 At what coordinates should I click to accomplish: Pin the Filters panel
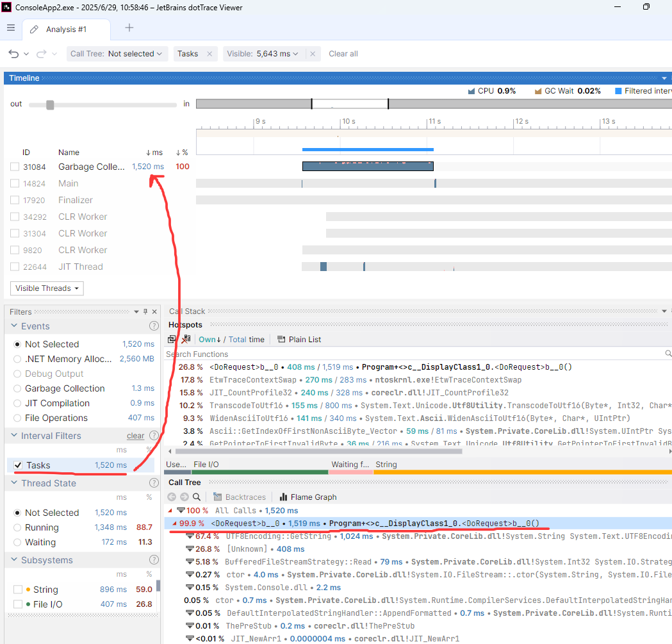(145, 312)
